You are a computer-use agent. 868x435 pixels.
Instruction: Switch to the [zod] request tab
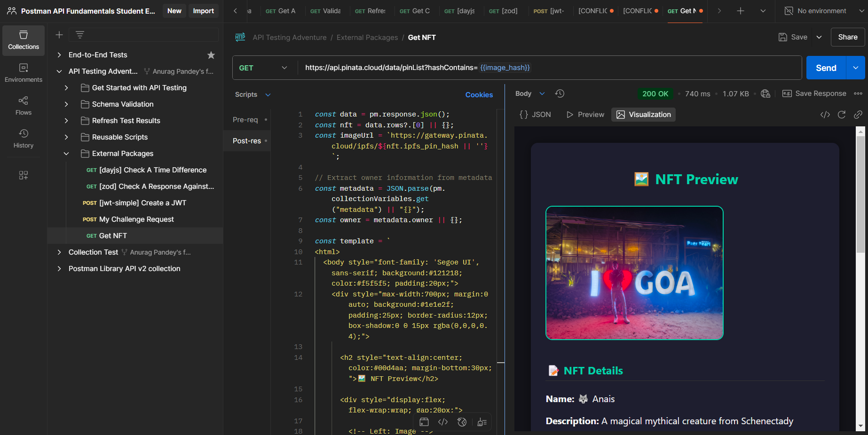click(x=503, y=11)
